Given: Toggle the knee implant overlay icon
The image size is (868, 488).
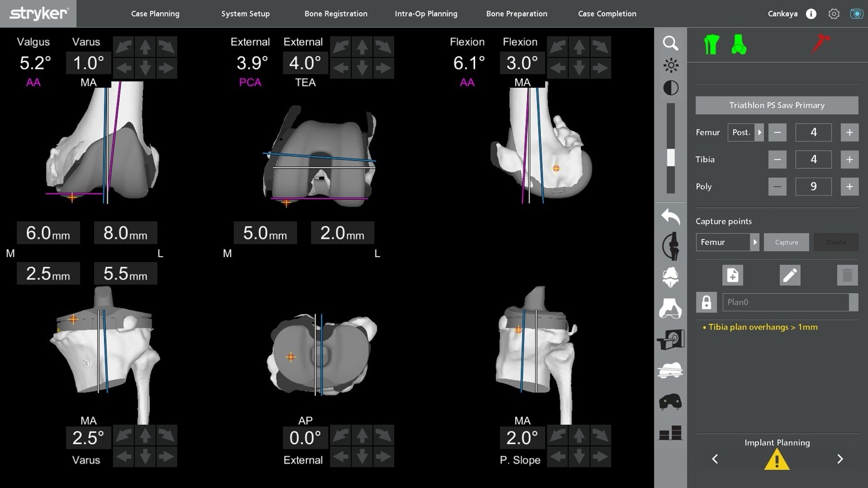Looking at the screenshot, I should [x=670, y=370].
